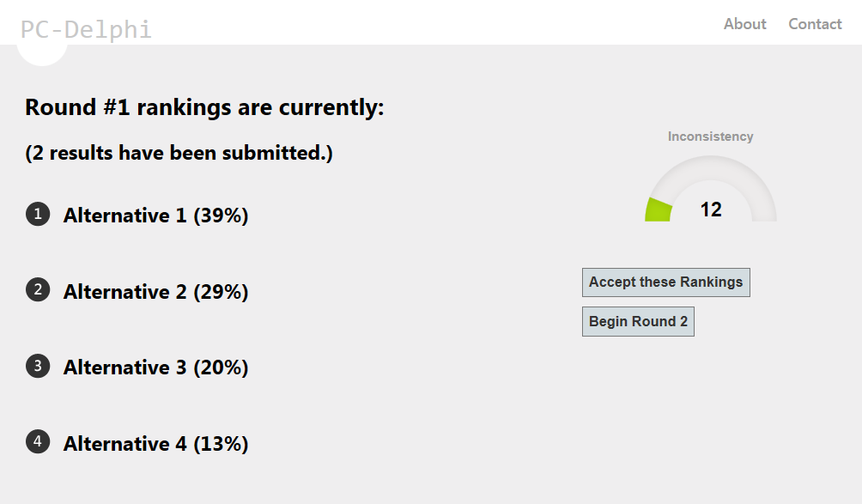Click the submitted results count text
Screen dimensions: 862x504
click(x=179, y=153)
